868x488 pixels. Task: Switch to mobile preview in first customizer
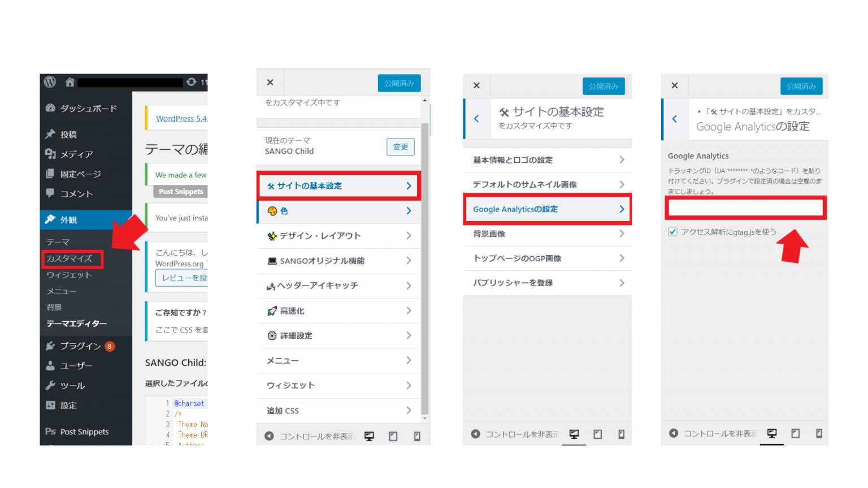coord(417,436)
